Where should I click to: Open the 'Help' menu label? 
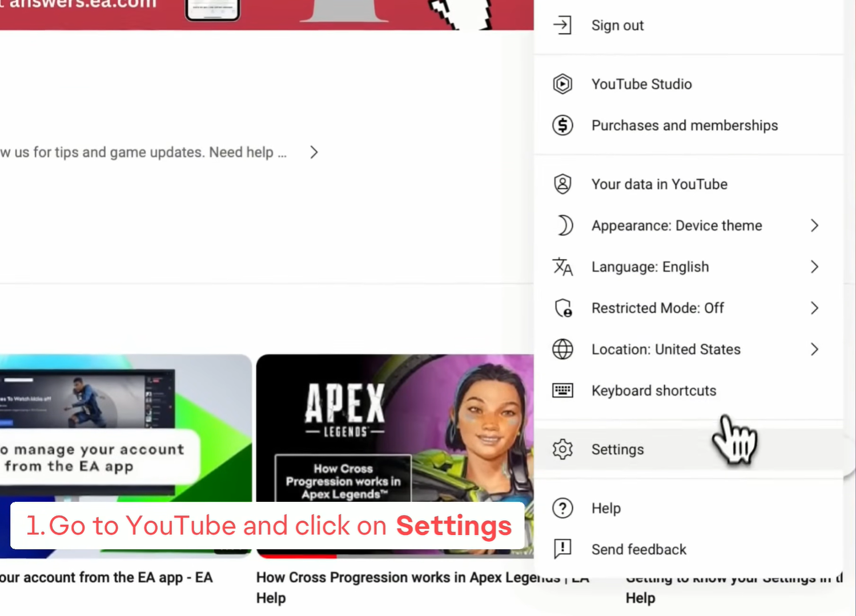click(606, 509)
